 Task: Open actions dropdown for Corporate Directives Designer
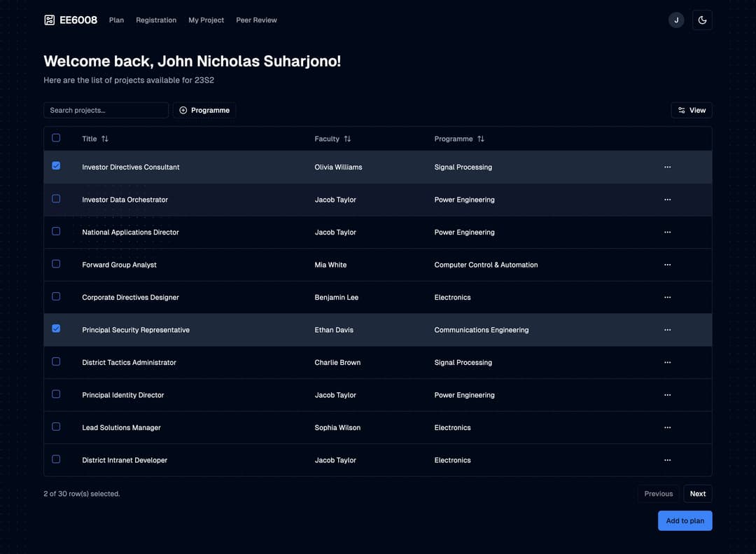pos(667,298)
